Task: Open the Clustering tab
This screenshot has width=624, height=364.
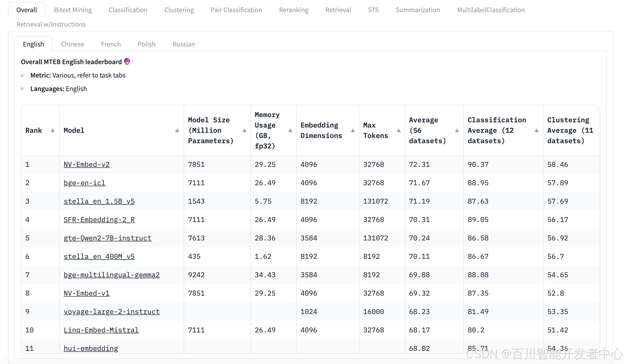Action: [x=179, y=10]
